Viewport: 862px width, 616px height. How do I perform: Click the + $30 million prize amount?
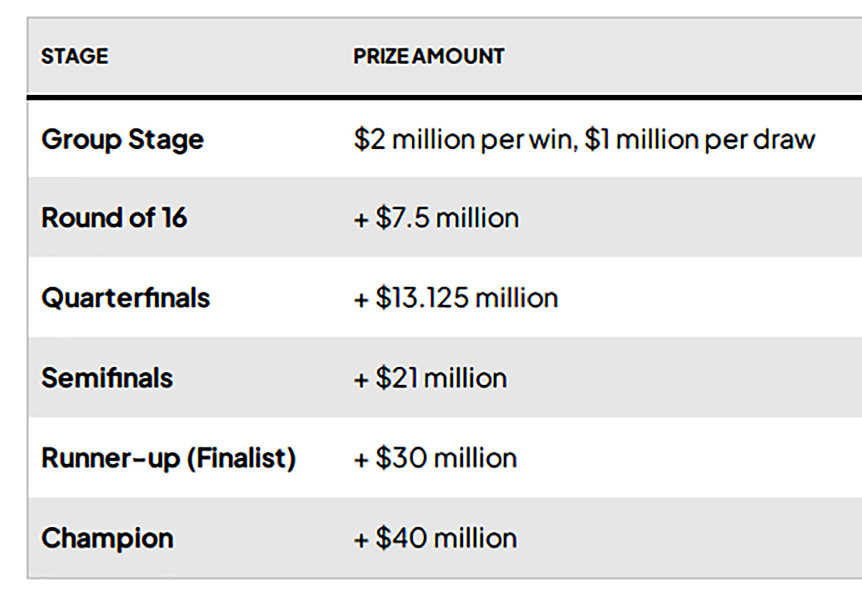436,458
